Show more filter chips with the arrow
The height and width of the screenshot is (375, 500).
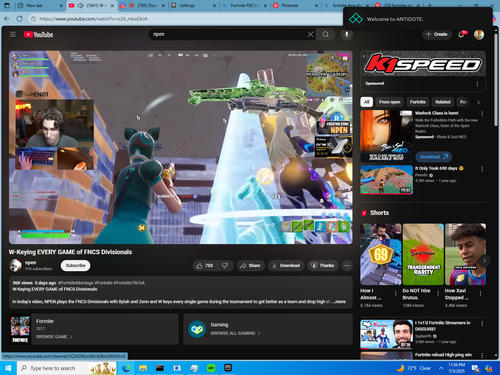point(478,102)
